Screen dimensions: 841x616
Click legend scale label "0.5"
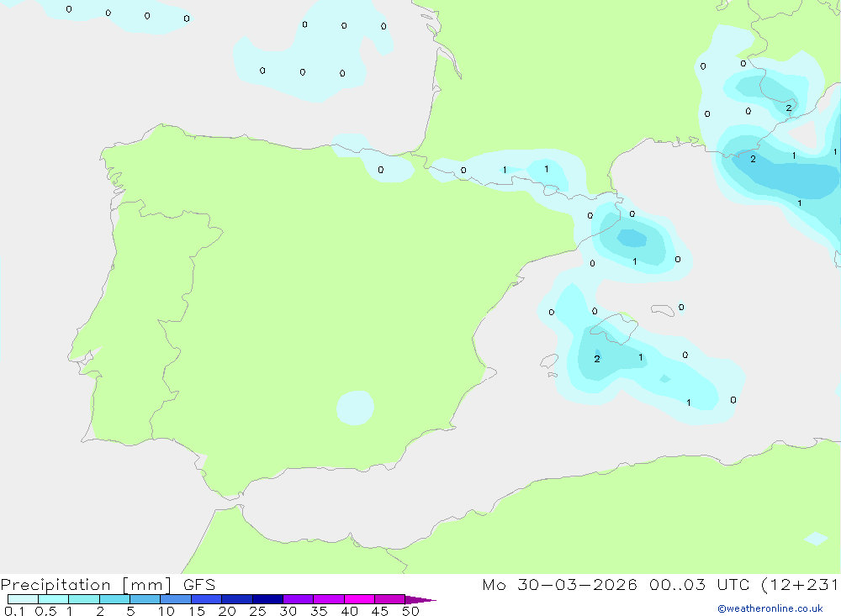tap(45, 611)
